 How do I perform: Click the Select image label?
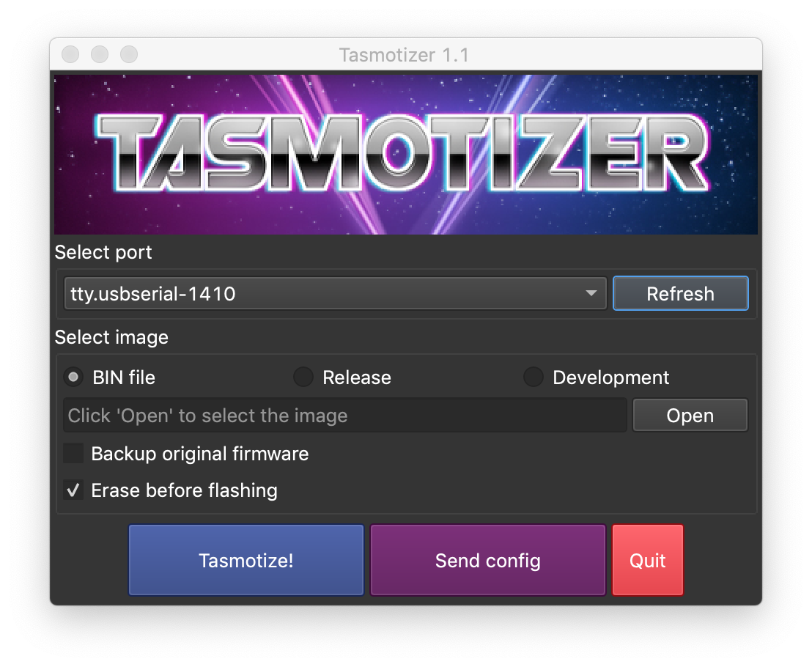[x=111, y=337]
